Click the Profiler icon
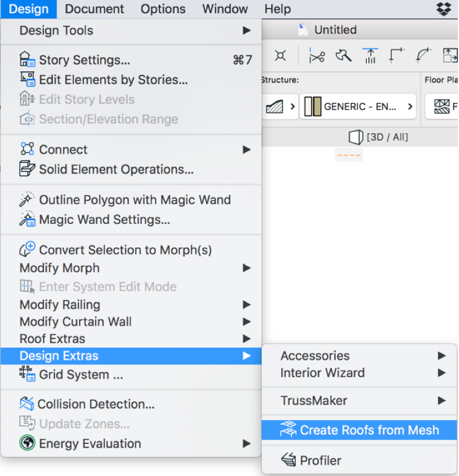This screenshot has height=476, width=459. (288, 459)
